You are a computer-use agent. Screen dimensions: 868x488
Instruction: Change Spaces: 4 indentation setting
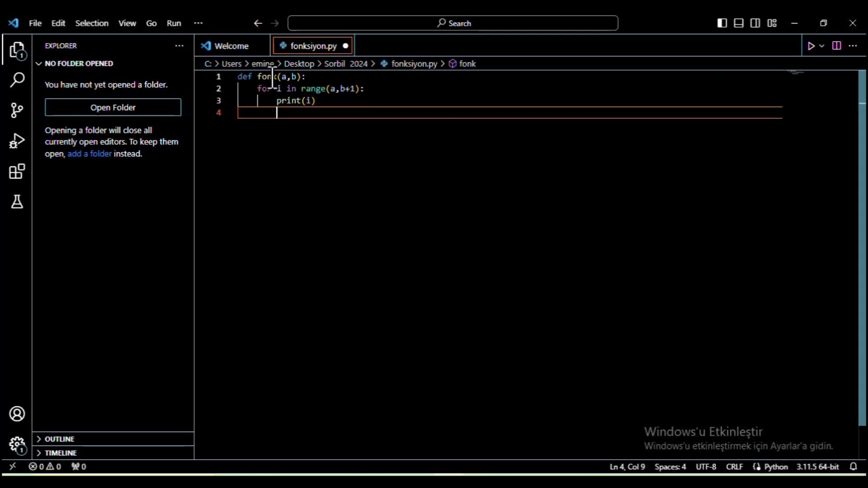pos(670,466)
